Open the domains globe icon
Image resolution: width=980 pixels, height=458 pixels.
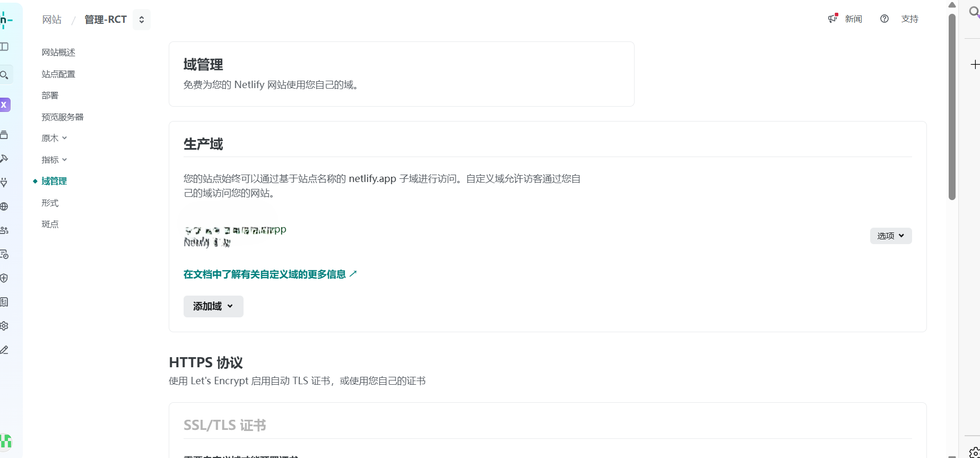pos(4,206)
